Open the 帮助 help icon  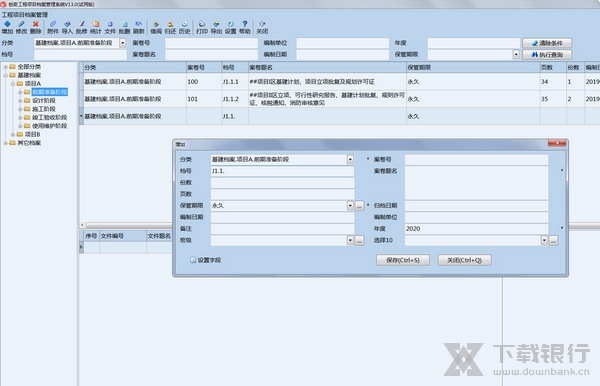coord(245,28)
